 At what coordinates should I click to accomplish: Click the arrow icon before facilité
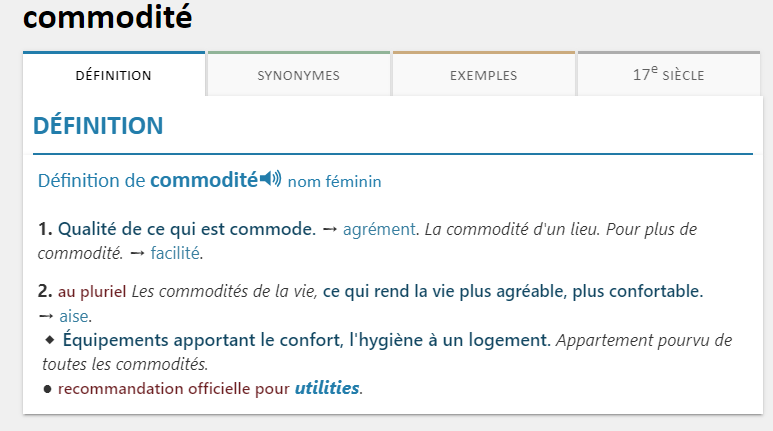(x=138, y=254)
